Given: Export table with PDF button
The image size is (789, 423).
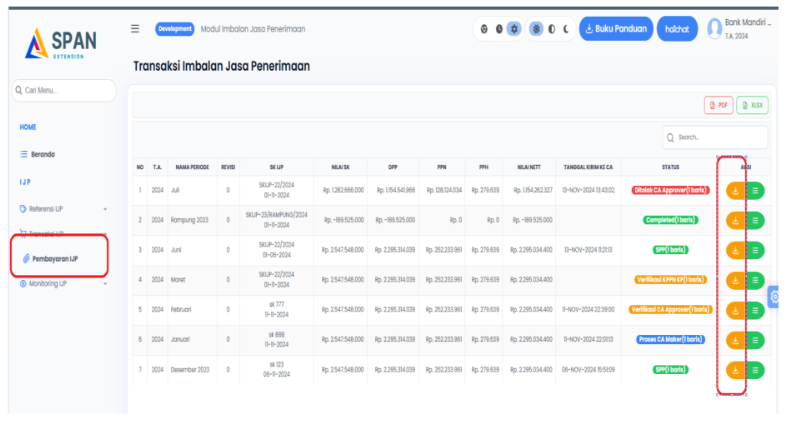Looking at the screenshot, I should click(x=718, y=105).
